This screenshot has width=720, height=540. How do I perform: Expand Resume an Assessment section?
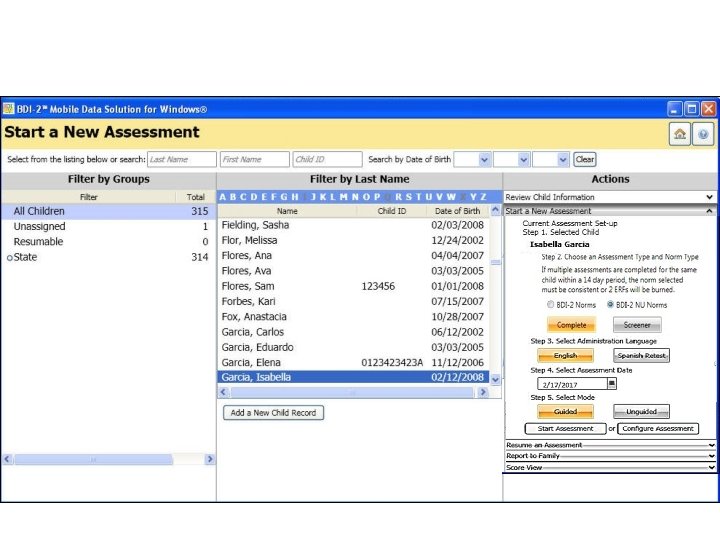[x=610, y=445]
